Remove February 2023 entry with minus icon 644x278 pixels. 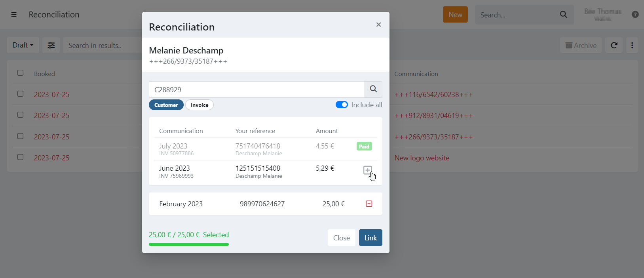pos(369,204)
